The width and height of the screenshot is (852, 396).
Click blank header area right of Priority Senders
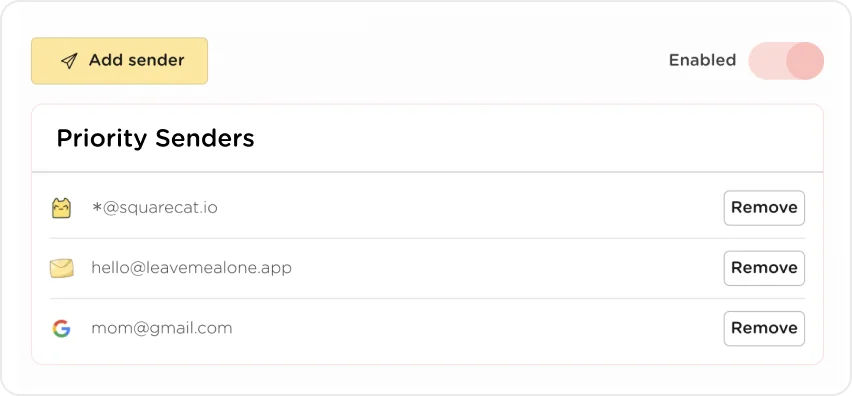538,139
